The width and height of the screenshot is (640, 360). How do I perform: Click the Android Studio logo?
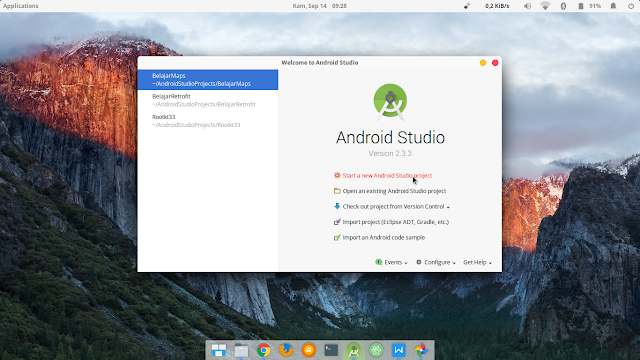click(390, 102)
